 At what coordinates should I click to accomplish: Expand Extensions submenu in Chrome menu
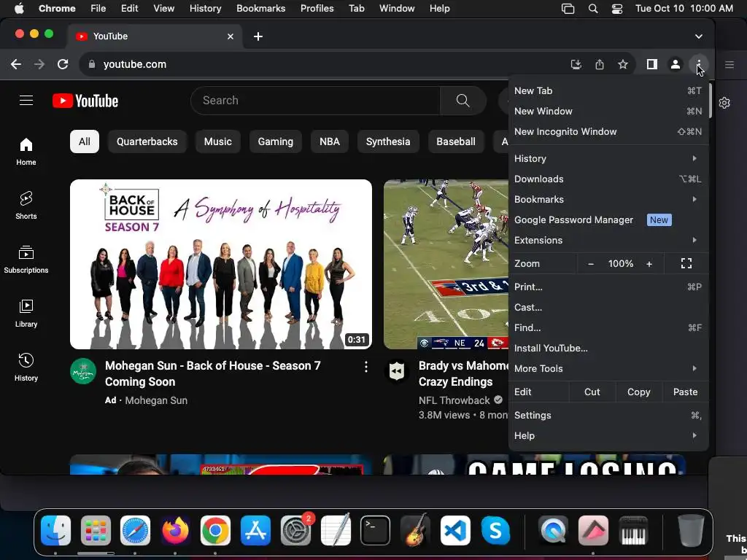(x=608, y=241)
